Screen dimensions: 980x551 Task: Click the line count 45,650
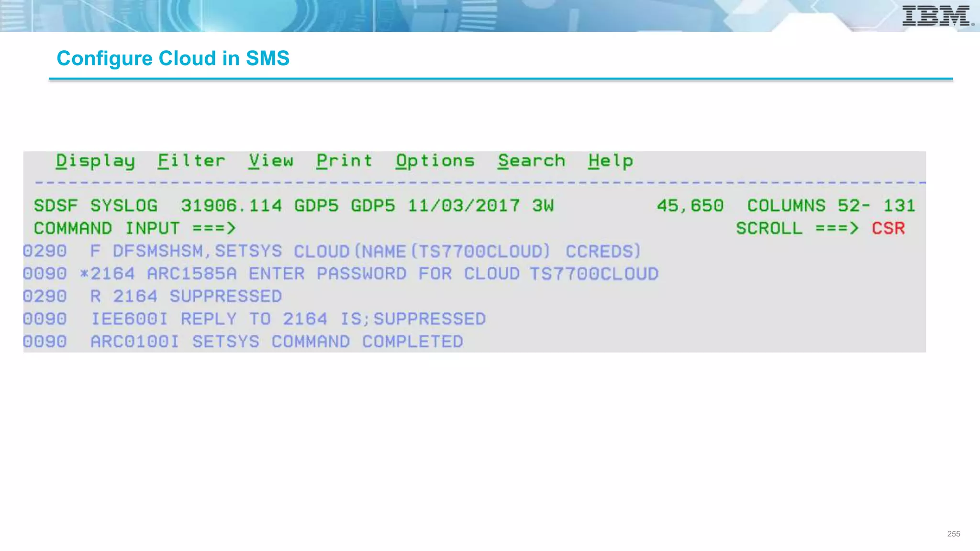point(690,206)
